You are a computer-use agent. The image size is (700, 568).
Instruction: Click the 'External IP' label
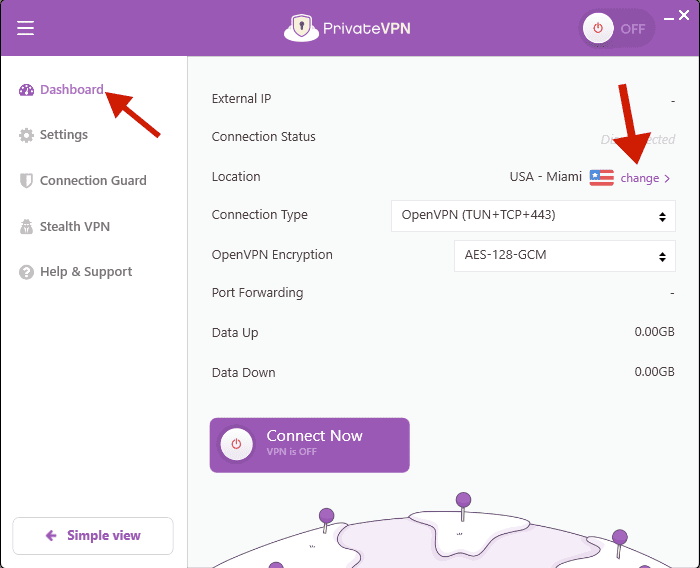[242, 99]
